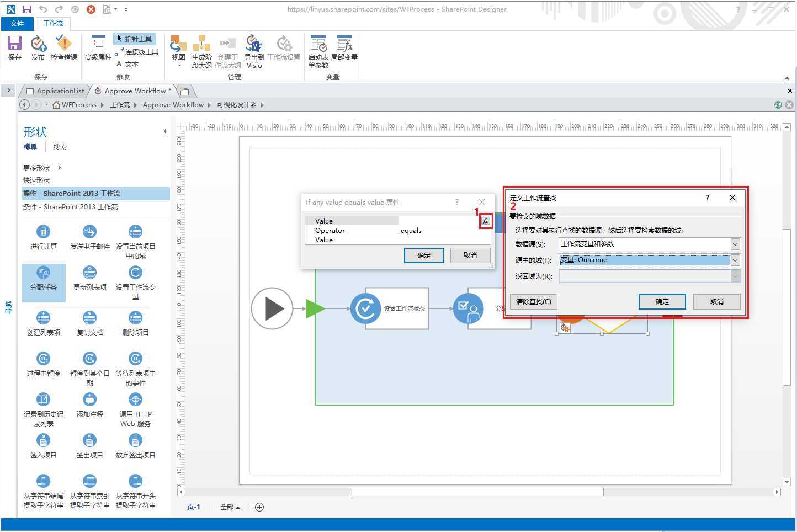Click 取消 in the If any value dialog
The image size is (797, 532).
[x=470, y=255]
